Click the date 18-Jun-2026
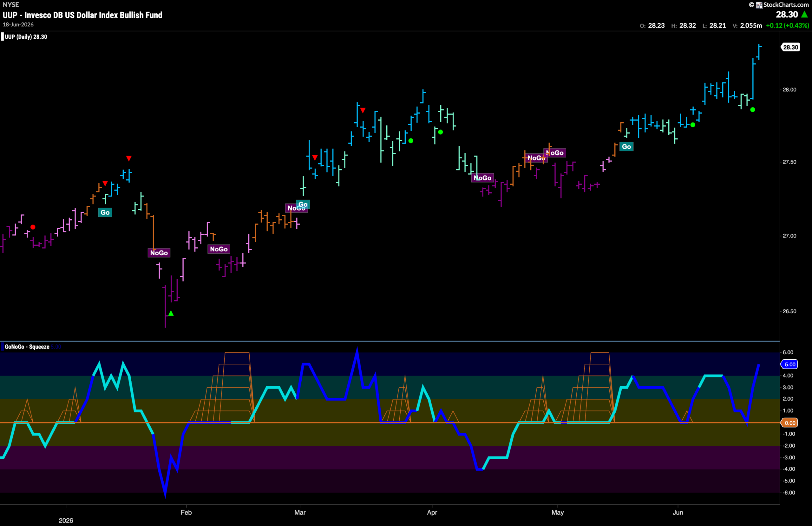Screen dimensions: 812x526 click(x=18, y=24)
